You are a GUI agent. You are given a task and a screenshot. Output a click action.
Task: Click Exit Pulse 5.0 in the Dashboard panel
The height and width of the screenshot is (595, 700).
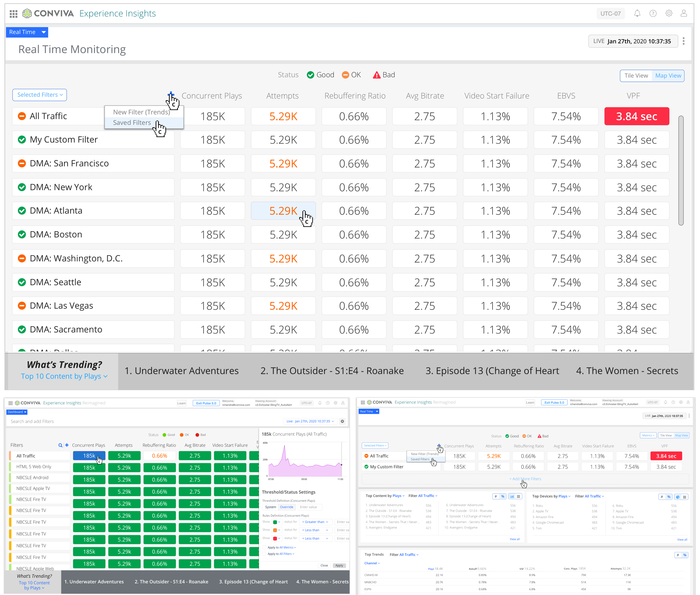tap(206, 403)
